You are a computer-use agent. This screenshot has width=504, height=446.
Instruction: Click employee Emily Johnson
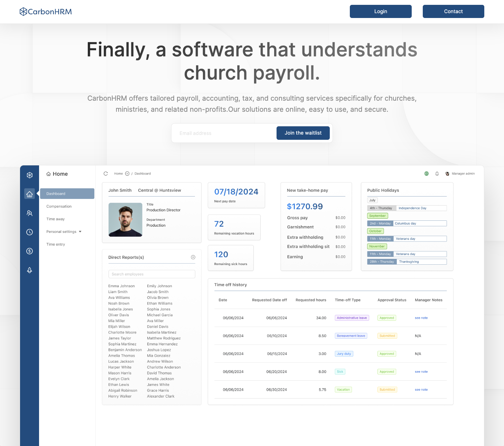[159, 286]
